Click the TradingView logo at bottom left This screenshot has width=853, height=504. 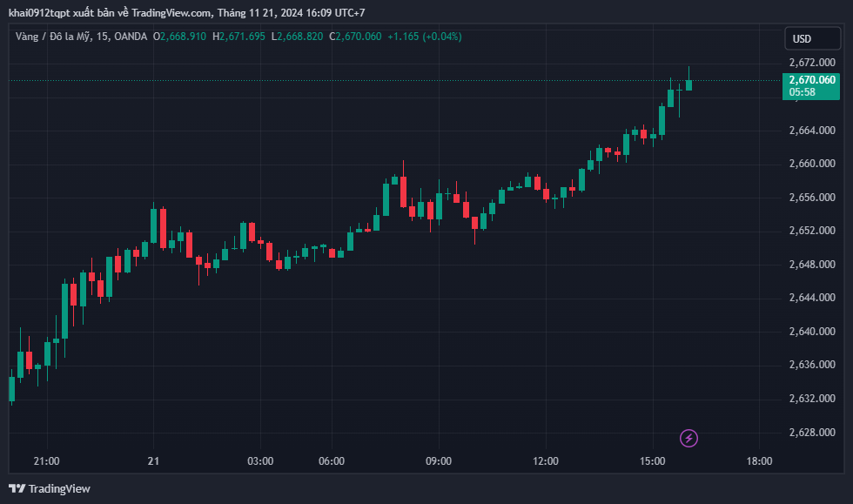50,488
